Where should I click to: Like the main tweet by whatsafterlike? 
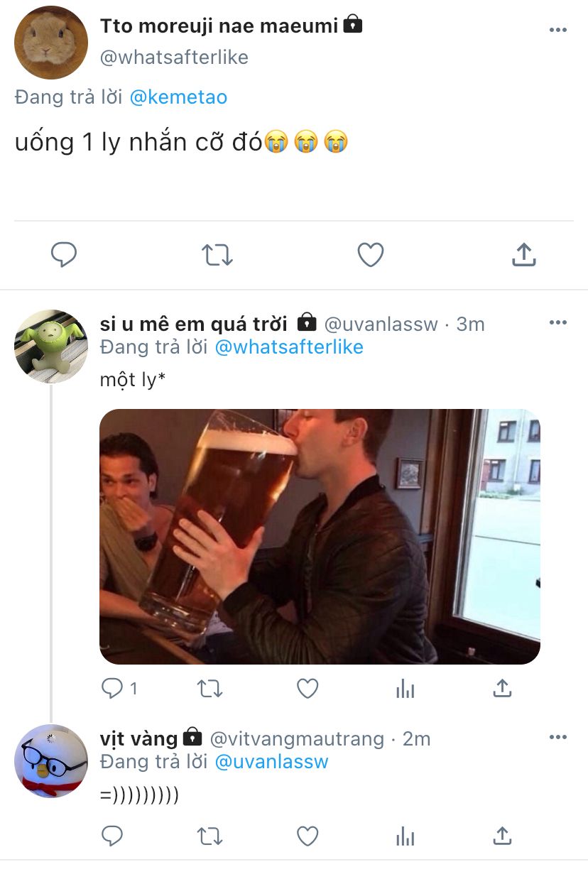tap(370, 255)
